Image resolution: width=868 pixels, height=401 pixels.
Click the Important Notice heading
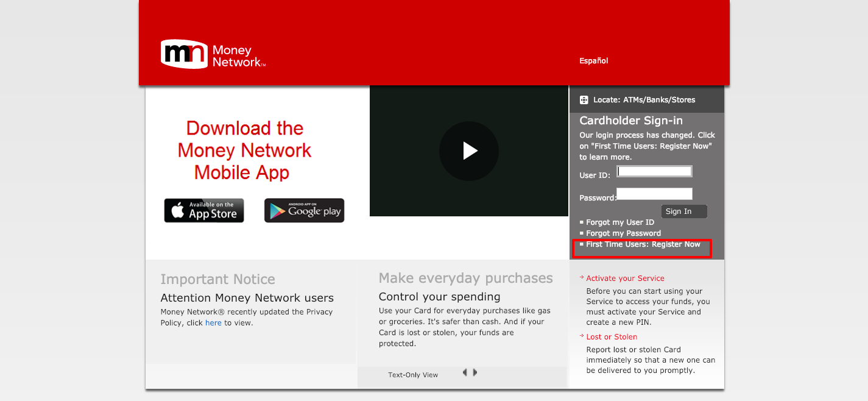coord(218,280)
